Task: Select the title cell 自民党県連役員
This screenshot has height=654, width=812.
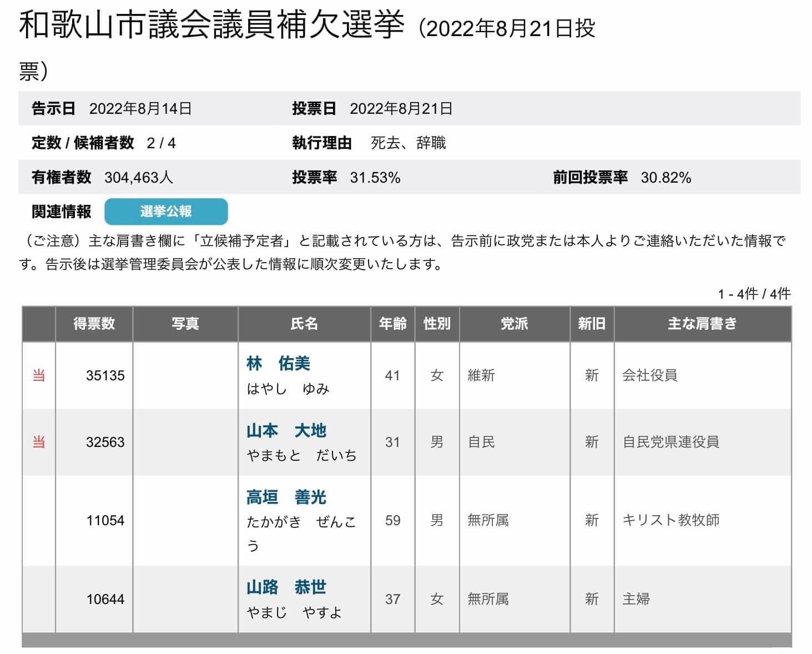Action: [x=671, y=442]
